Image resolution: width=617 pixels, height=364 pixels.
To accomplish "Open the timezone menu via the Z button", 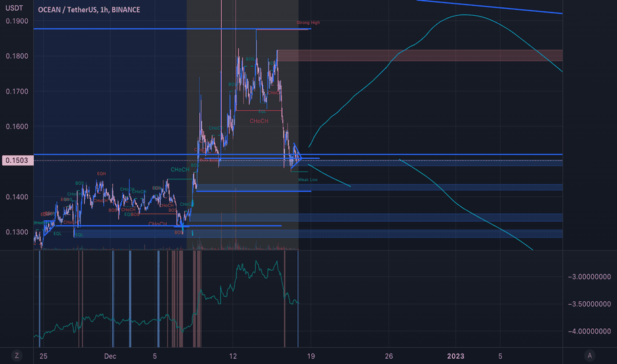I will (17, 356).
